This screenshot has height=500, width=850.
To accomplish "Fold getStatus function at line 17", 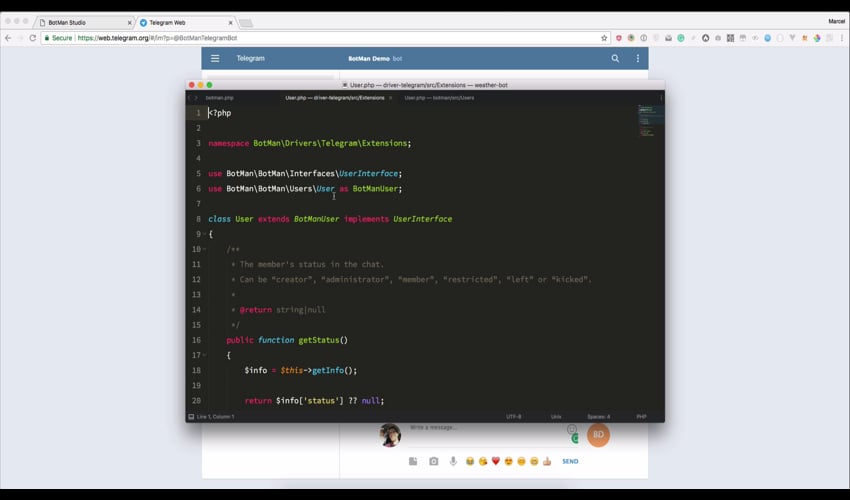I will click(x=204, y=355).
